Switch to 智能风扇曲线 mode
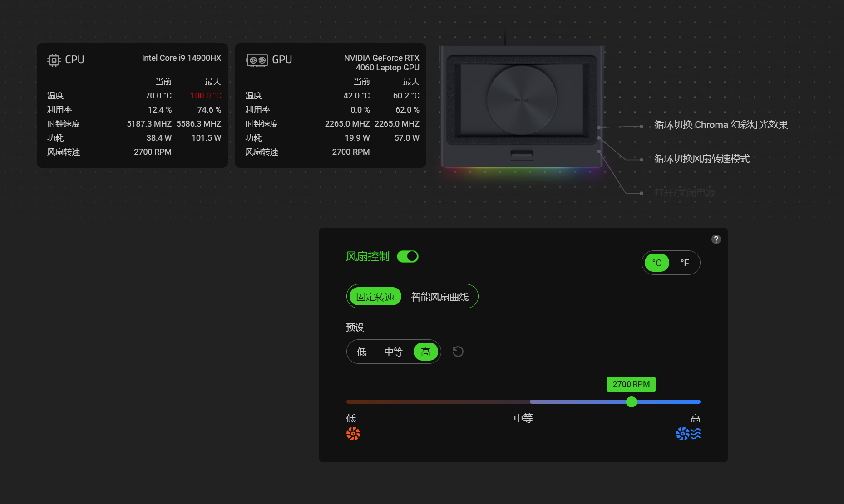Viewport: 844px width, 504px height. pos(439,296)
